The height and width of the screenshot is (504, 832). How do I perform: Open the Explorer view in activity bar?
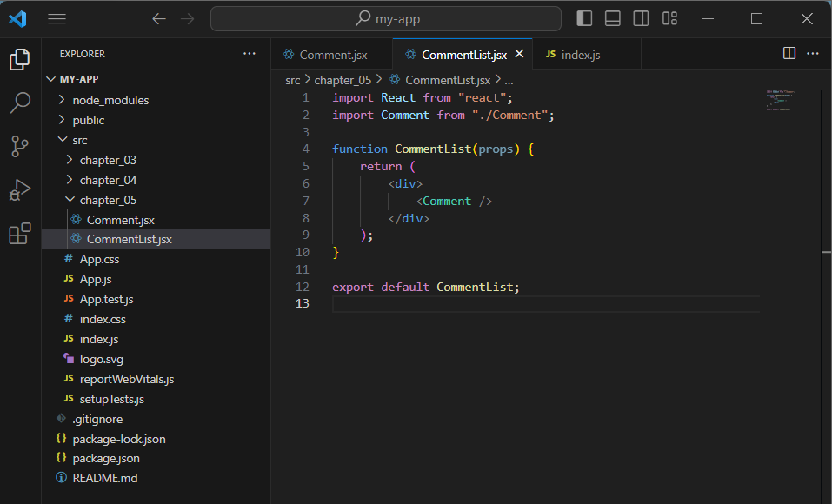pos(20,59)
